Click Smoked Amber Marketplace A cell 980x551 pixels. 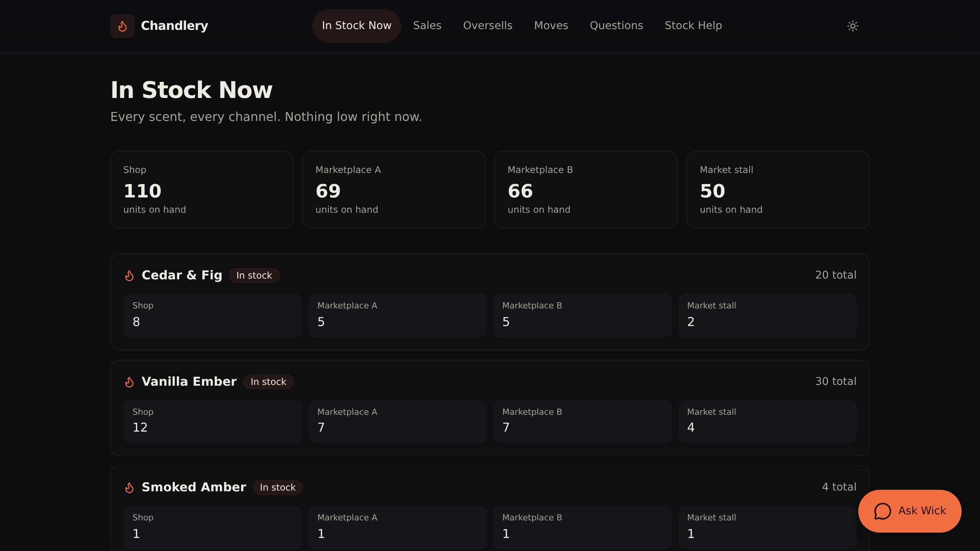pyautogui.click(x=397, y=528)
